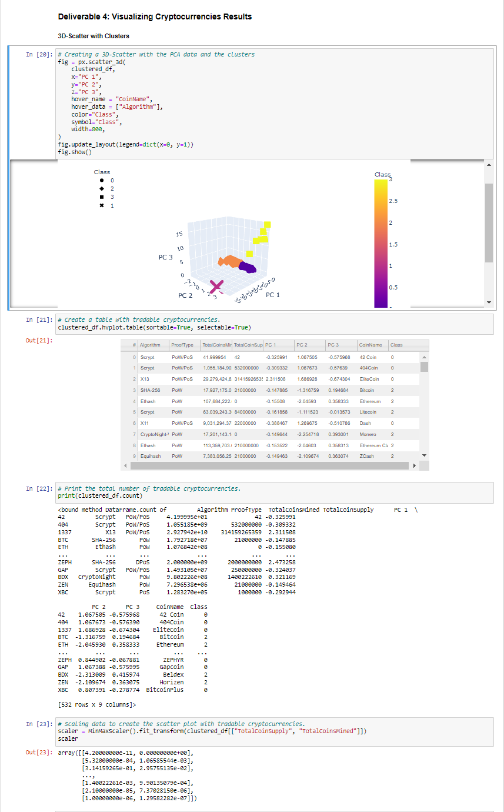Click the magenta cross marker in 3D scatter
Screen dimensions: 504x812
click(x=216, y=286)
